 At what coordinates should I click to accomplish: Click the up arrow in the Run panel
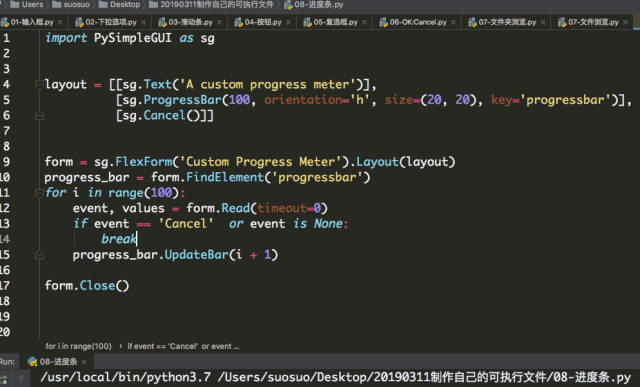point(21,379)
